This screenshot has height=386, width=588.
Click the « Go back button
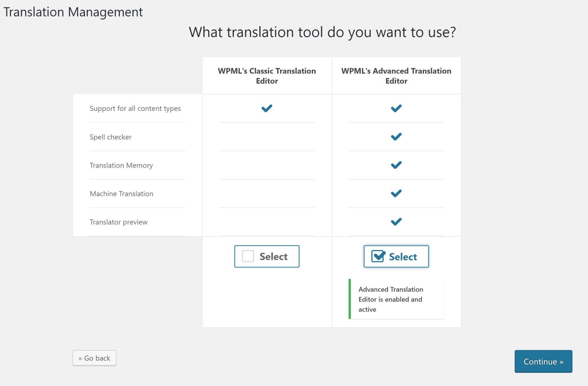coord(94,358)
